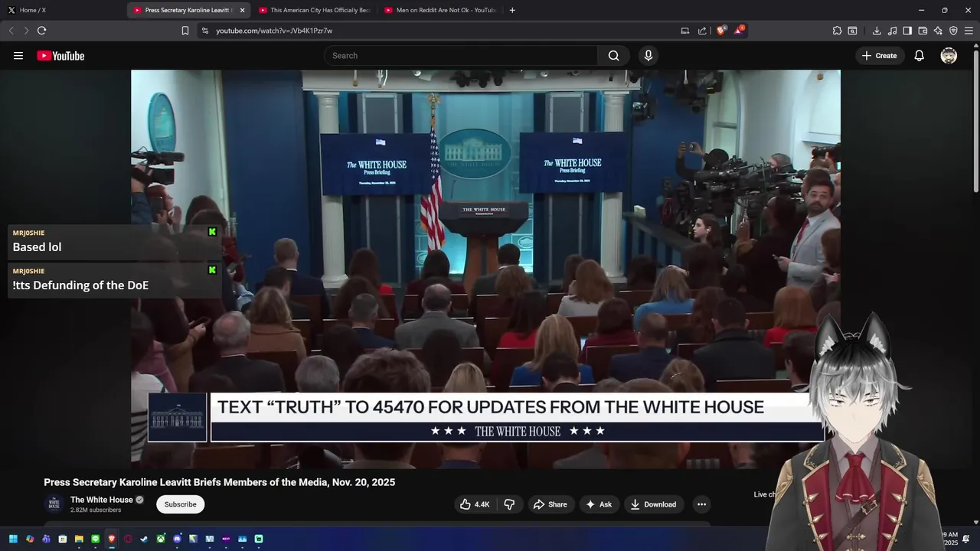Subscribe to The White House channel
The height and width of the screenshot is (551, 980).
click(181, 504)
